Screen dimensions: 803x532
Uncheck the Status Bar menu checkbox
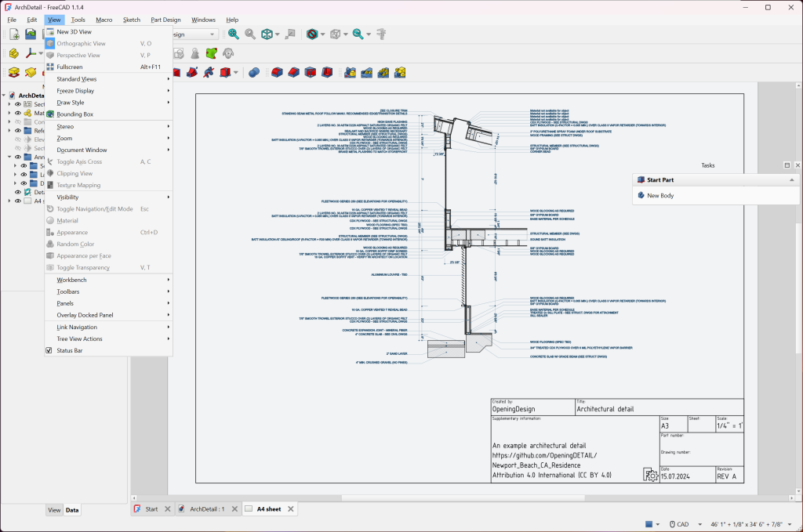(49, 350)
